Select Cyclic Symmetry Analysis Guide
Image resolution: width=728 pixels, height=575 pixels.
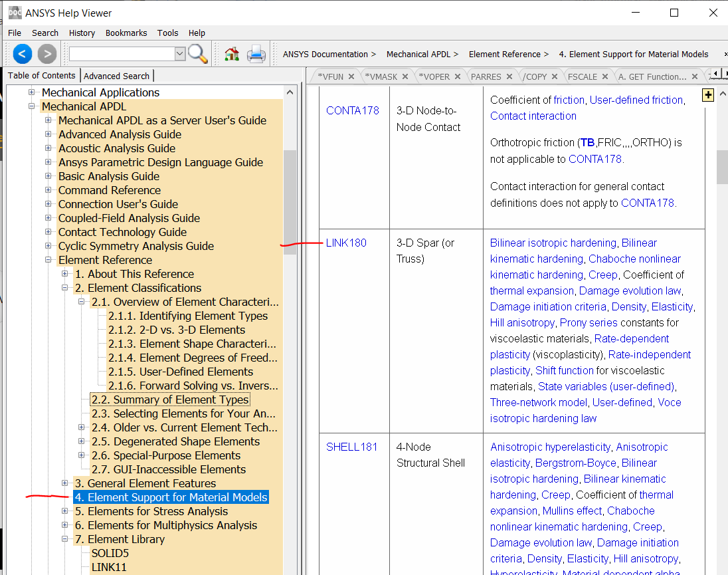pos(136,246)
